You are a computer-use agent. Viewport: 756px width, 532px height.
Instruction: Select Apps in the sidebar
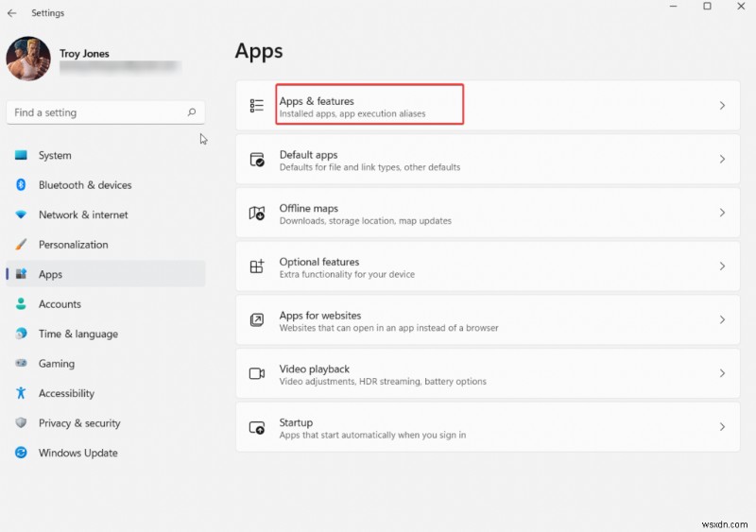coord(106,274)
